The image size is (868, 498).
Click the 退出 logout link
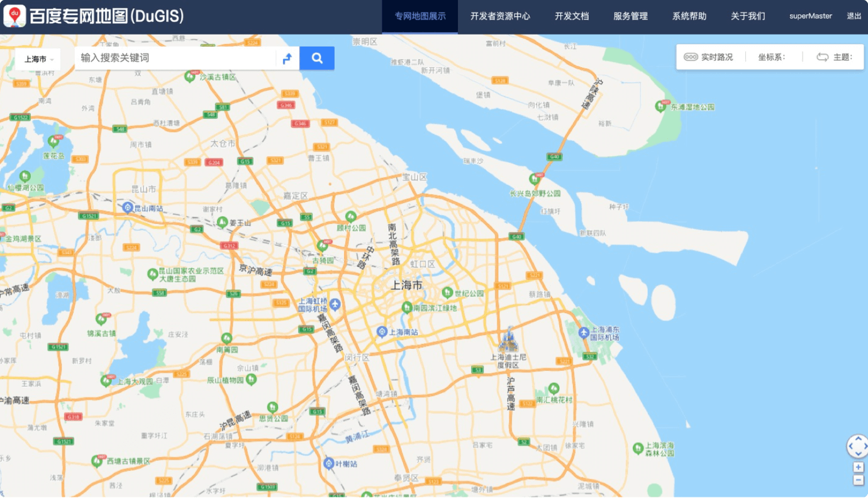[x=854, y=16]
